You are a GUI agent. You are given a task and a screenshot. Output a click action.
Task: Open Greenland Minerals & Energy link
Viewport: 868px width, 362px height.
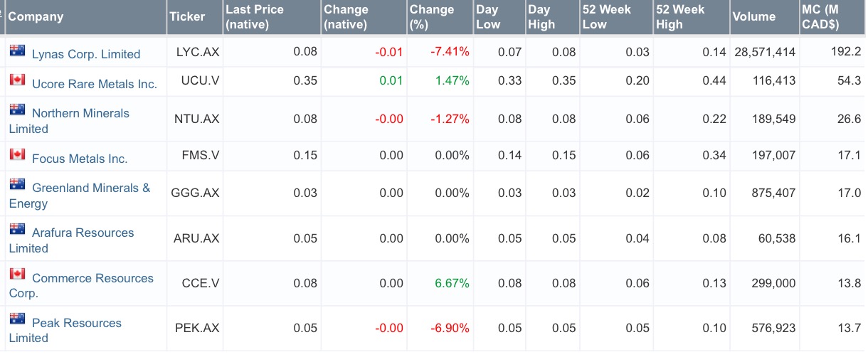[x=91, y=188]
